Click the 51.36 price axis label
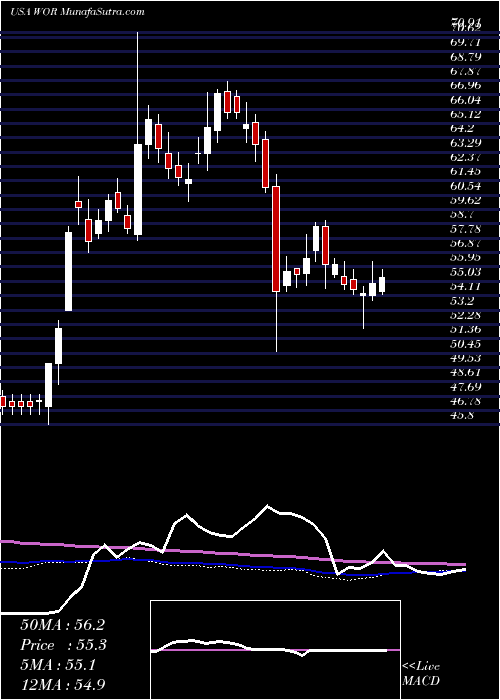 pos(465,329)
